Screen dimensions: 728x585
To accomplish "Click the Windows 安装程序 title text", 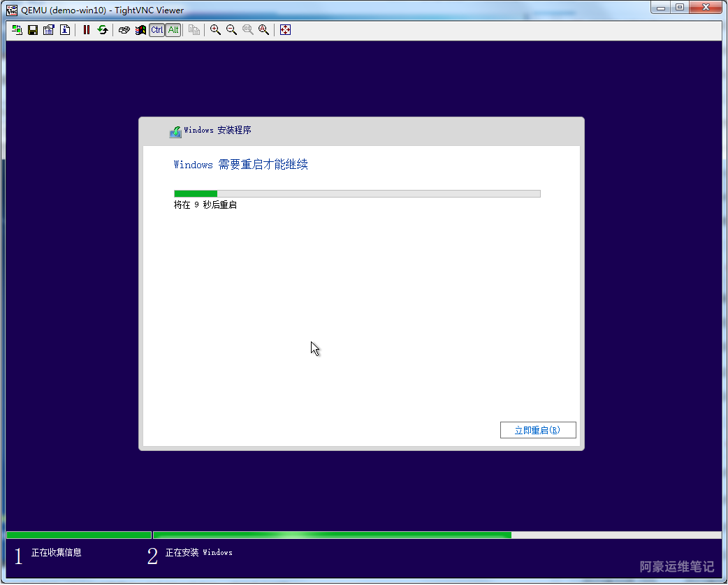I will click(217, 131).
